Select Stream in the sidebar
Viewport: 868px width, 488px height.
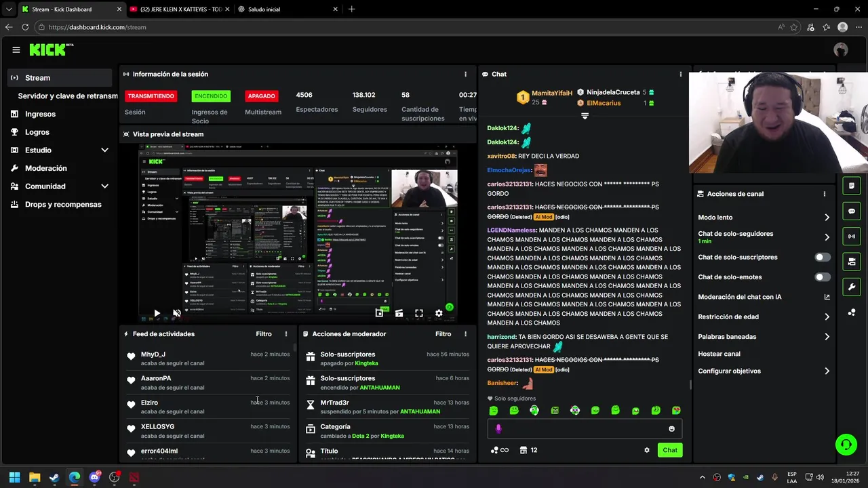(x=60, y=78)
